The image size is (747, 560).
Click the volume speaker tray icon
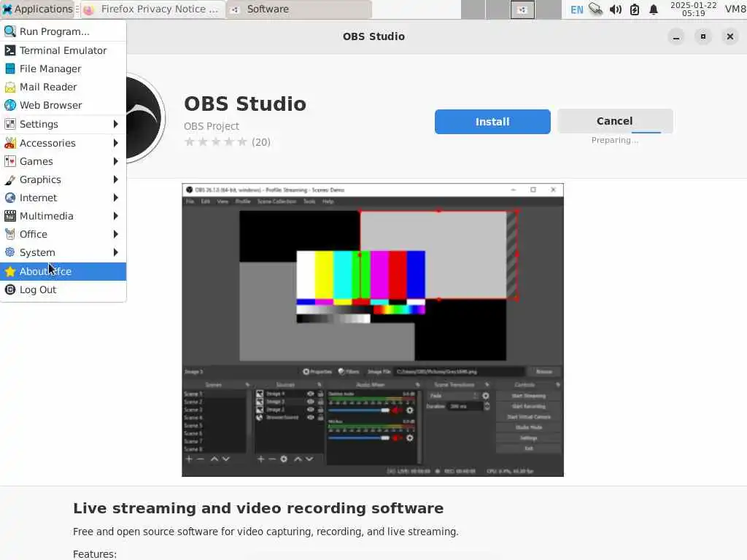pos(615,9)
